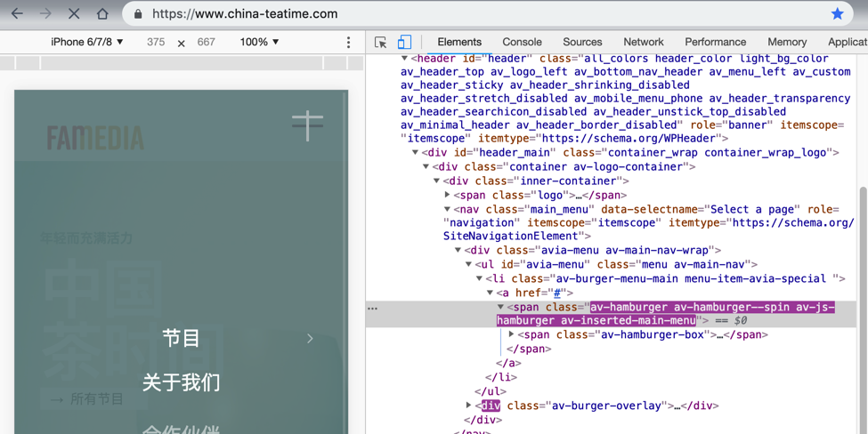Click the ellipsis beside the selected span row
The width and height of the screenshot is (868, 434).
tap(372, 308)
